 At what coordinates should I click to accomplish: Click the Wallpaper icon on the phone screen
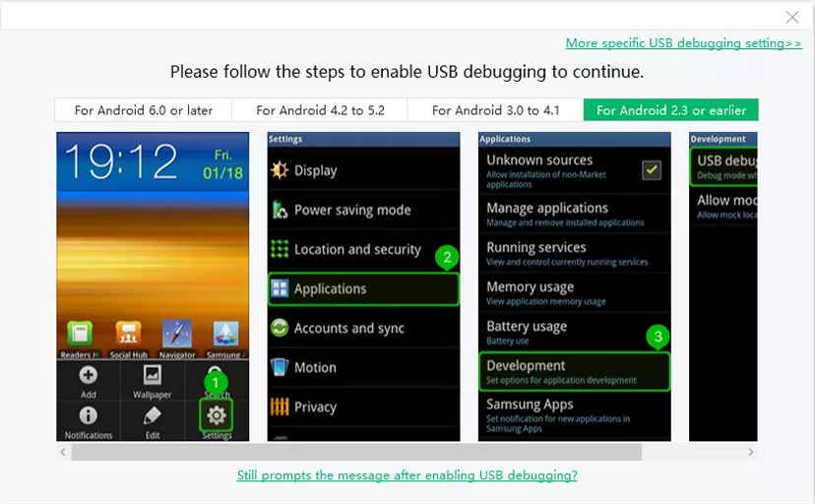pos(153,376)
